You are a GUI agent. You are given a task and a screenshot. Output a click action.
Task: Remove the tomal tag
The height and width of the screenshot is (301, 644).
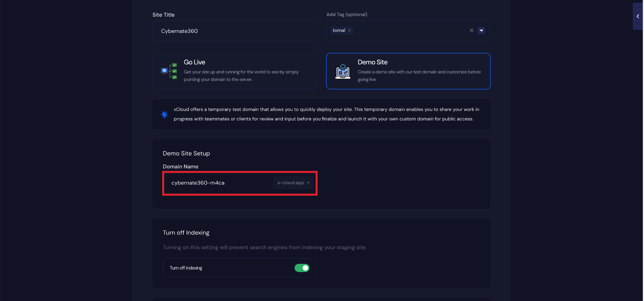tap(349, 31)
